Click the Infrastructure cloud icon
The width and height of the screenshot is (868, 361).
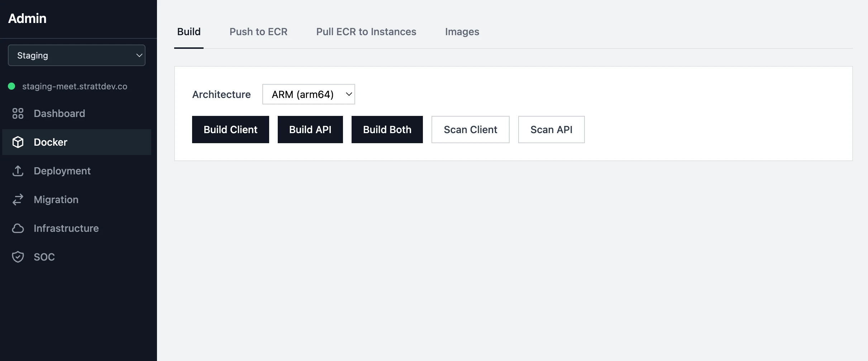pos(18,228)
